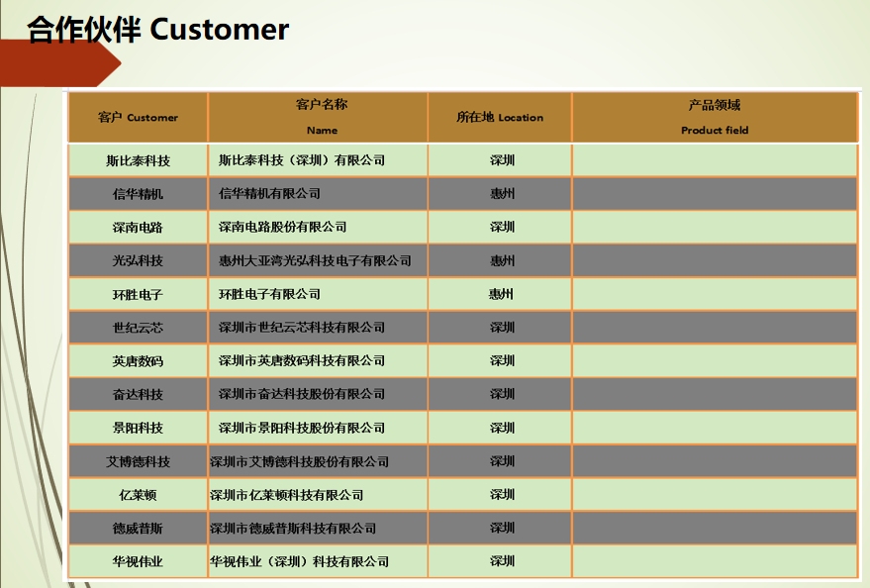Viewport: 870px width, 588px height.
Task: Select full name 深圳市艾博德科技股份有限公司
Action: click(300, 461)
